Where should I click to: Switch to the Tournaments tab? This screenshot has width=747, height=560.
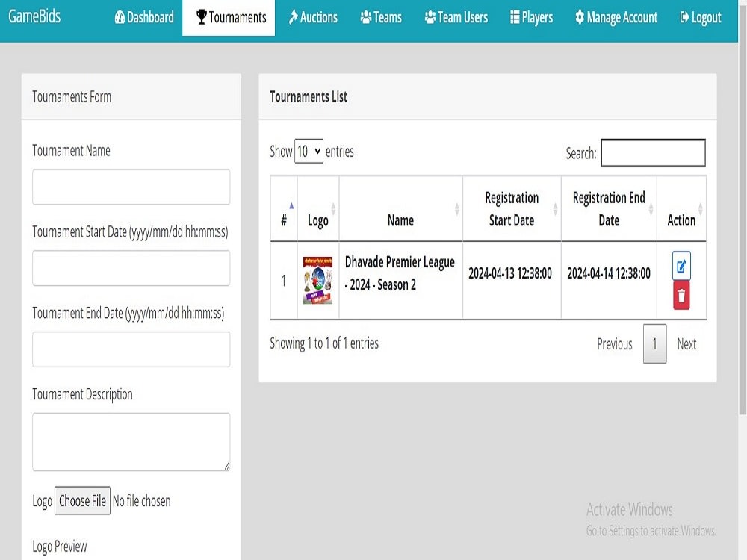(229, 18)
